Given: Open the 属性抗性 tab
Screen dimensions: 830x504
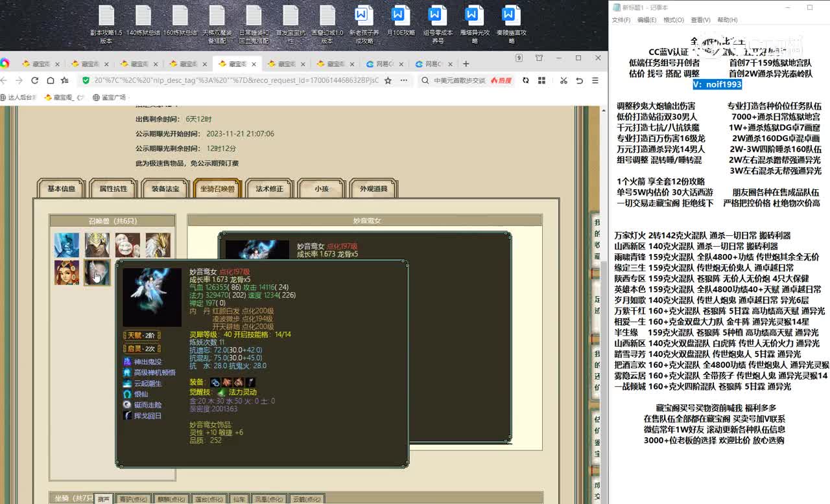Looking at the screenshot, I should (113, 189).
